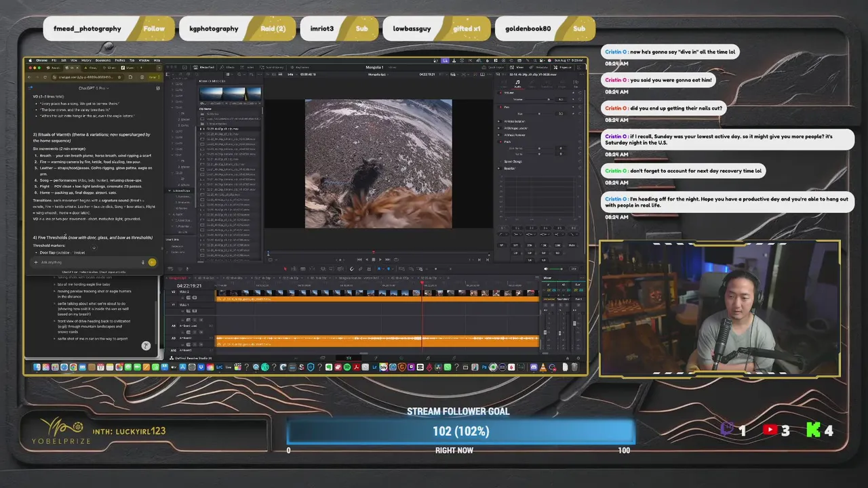Toggle the Linked Selection chain icon
The image size is (868, 488).
360,269
